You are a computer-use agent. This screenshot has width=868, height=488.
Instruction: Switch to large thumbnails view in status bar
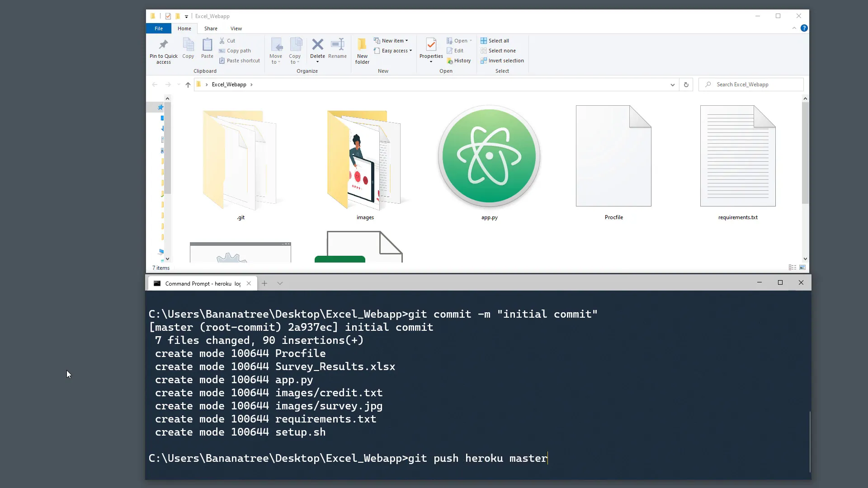(803, 267)
